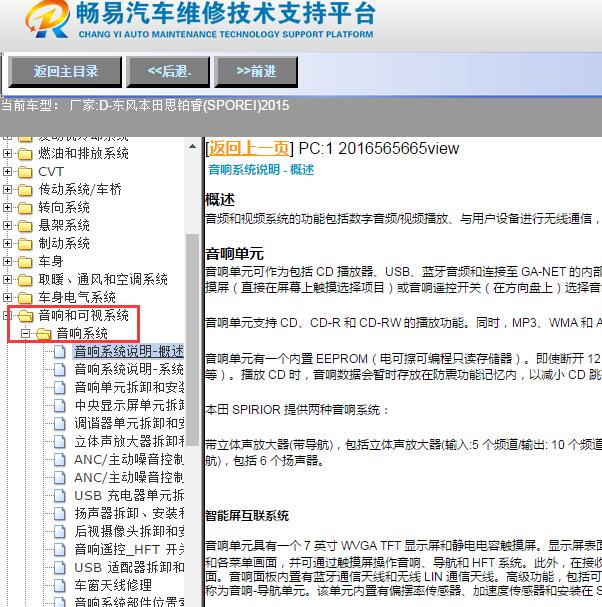Open USB 适配器拆卸 document

(x=129, y=567)
